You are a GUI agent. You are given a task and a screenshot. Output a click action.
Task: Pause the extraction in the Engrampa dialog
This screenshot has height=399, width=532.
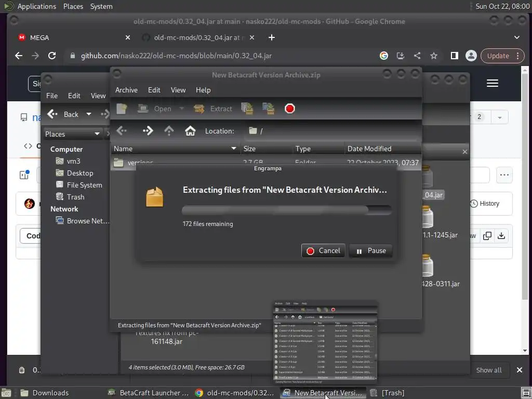[x=370, y=251]
